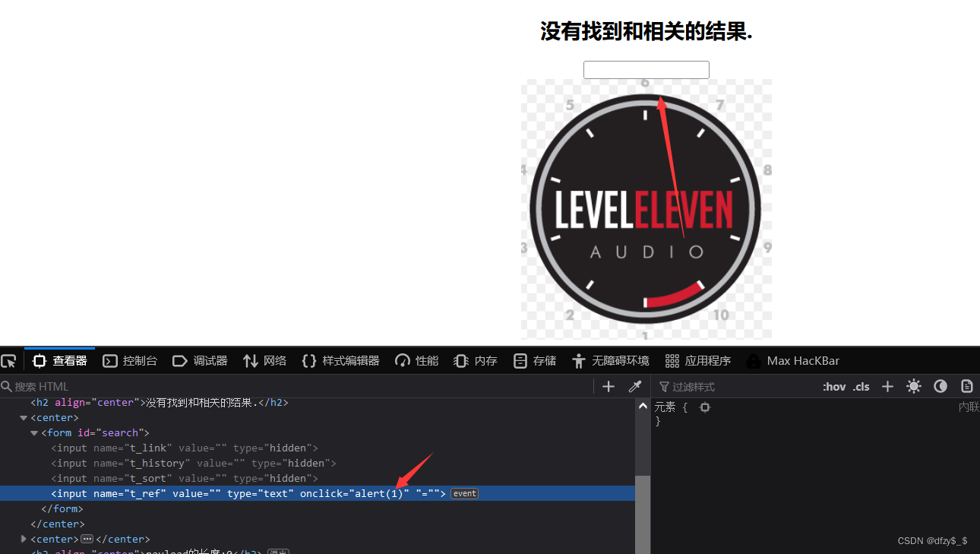Image resolution: width=980 pixels, height=554 pixels.
Task: Select the t_history hidden input row
Action: (318, 464)
